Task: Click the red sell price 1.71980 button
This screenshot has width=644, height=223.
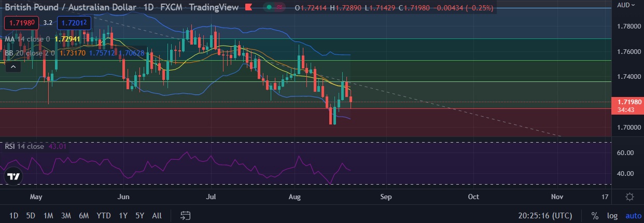Action: 21,23
